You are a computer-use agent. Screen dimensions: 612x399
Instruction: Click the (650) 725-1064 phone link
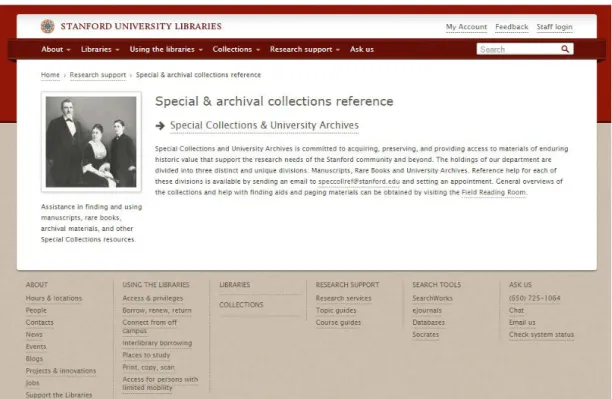(534, 298)
